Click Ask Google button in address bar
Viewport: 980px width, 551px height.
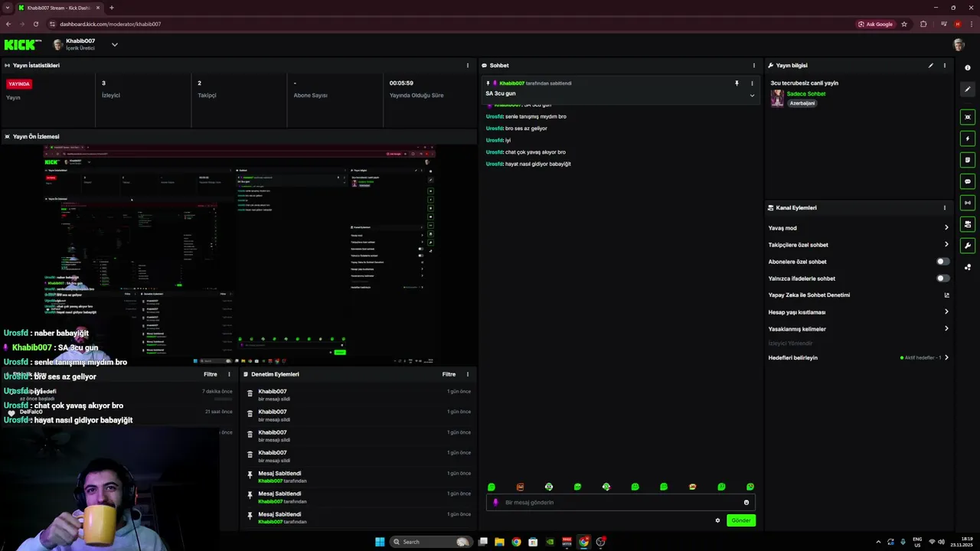coord(875,24)
